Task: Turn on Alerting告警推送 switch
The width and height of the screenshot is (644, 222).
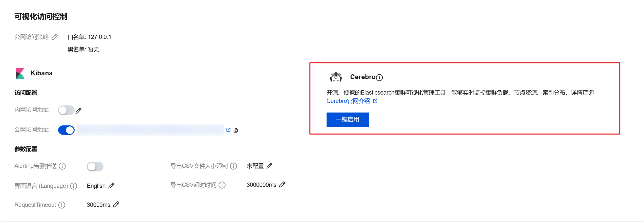Action: coord(95,167)
